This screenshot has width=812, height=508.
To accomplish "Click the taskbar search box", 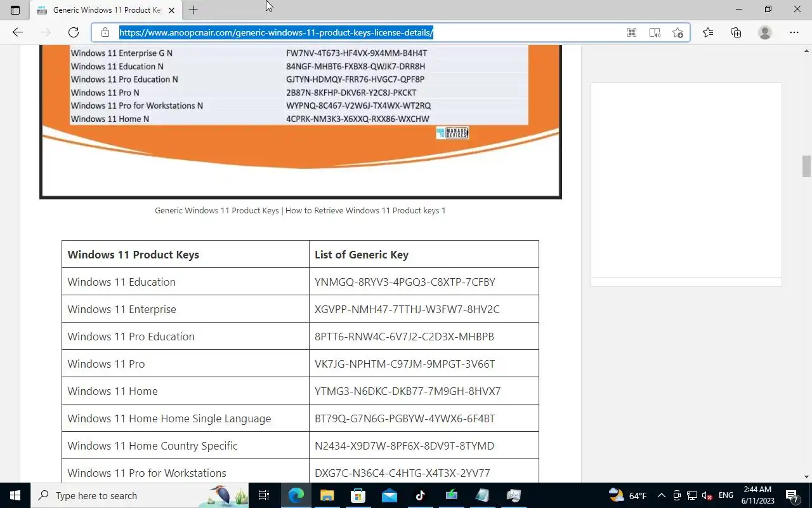I will pos(140,495).
